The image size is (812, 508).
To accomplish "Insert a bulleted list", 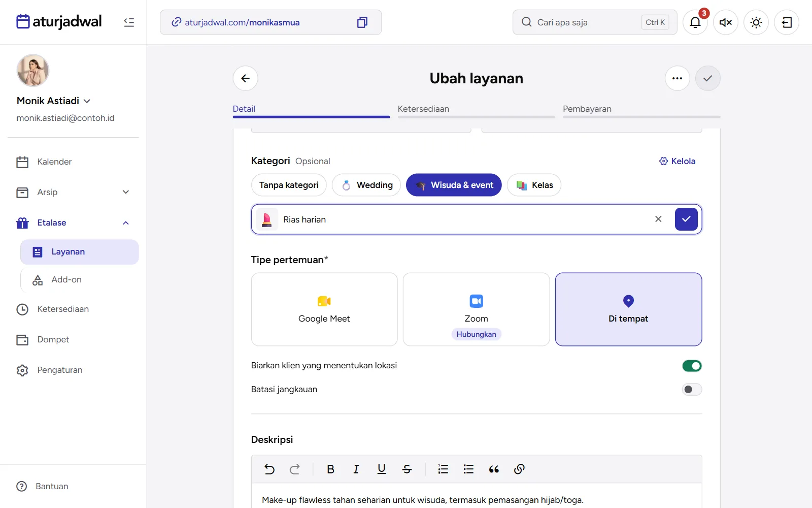I will click(x=468, y=469).
